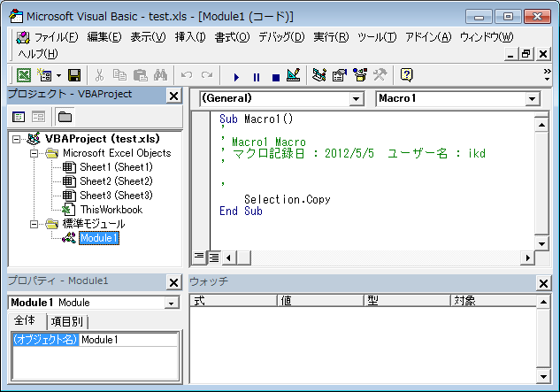
Task: Switch to the 項目別 properties tab
Action: coord(66,321)
